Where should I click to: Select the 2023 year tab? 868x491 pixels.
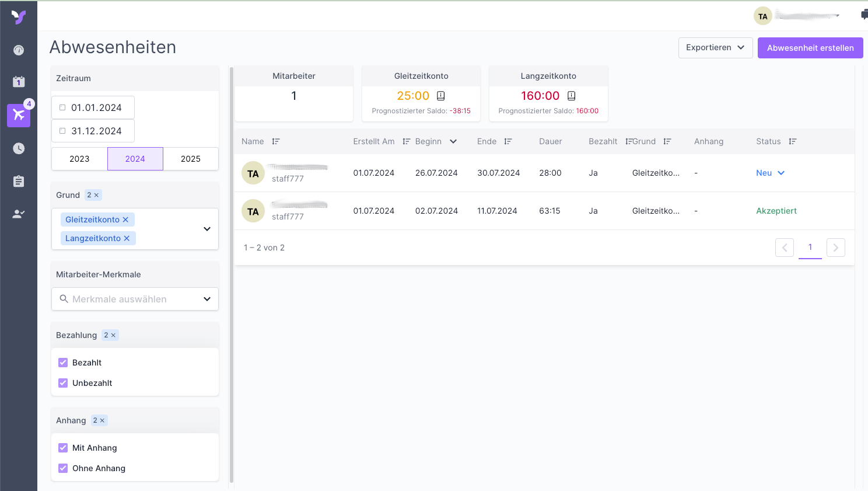[x=79, y=159]
